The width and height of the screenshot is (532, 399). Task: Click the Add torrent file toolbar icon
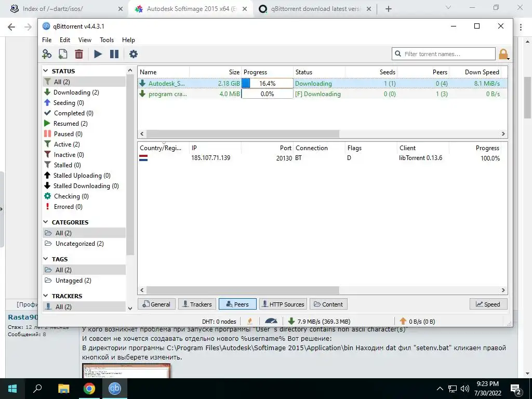(63, 54)
